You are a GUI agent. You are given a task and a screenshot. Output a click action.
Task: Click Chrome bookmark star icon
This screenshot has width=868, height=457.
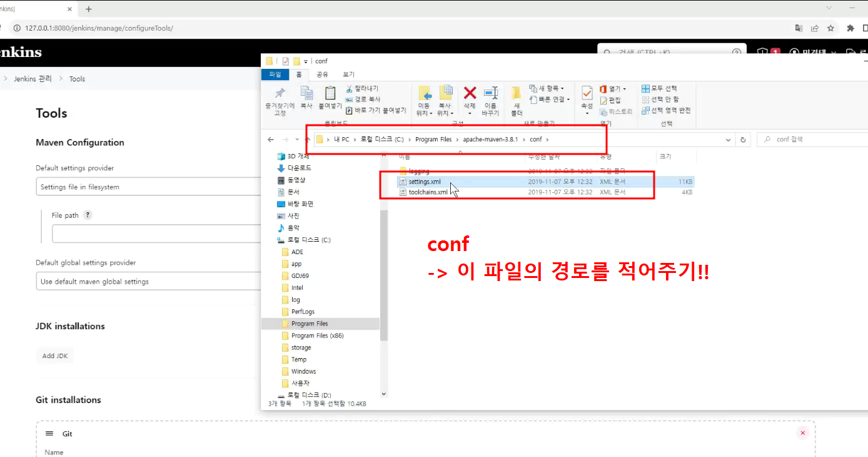point(830,28)
